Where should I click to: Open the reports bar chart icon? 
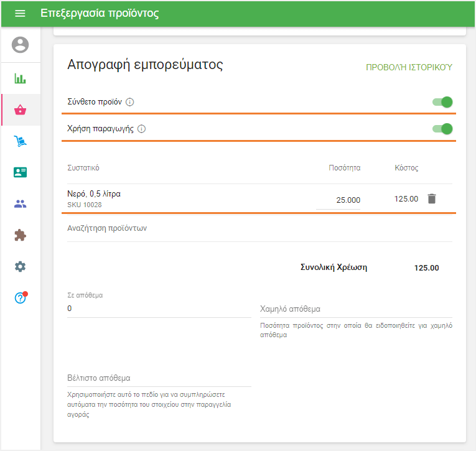click(x=21, y=79)
